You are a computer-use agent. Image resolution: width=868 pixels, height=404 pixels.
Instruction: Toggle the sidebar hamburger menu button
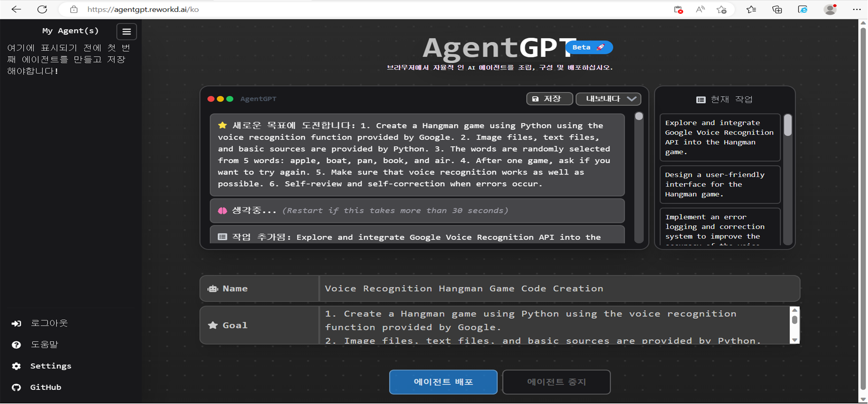pos(127,32)
